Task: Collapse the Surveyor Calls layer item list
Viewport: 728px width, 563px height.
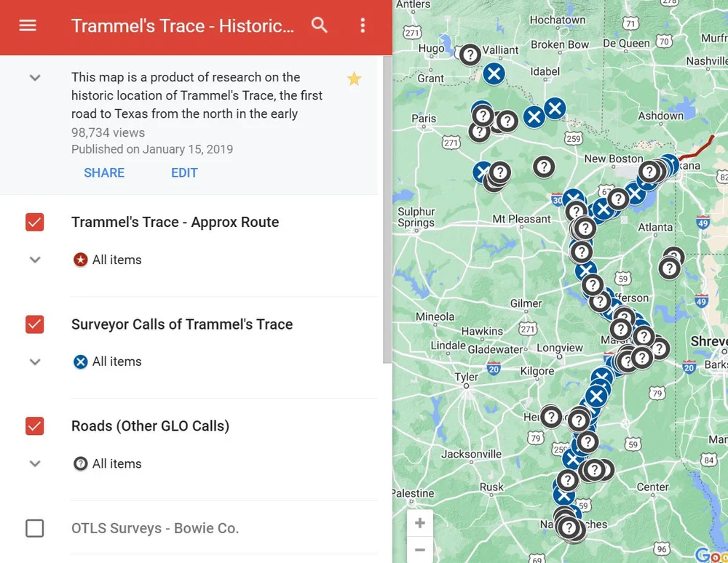Action: [34, 362]
